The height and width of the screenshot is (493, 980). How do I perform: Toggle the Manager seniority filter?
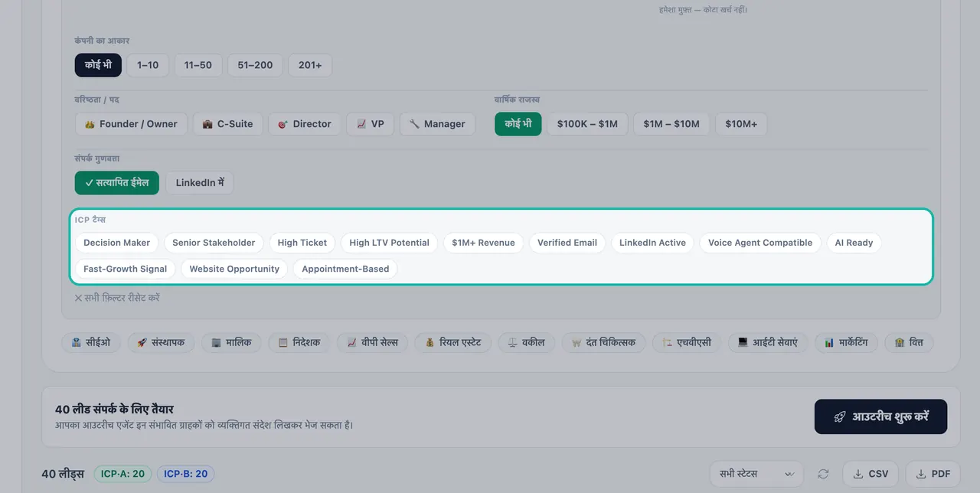tap(437, 124)
